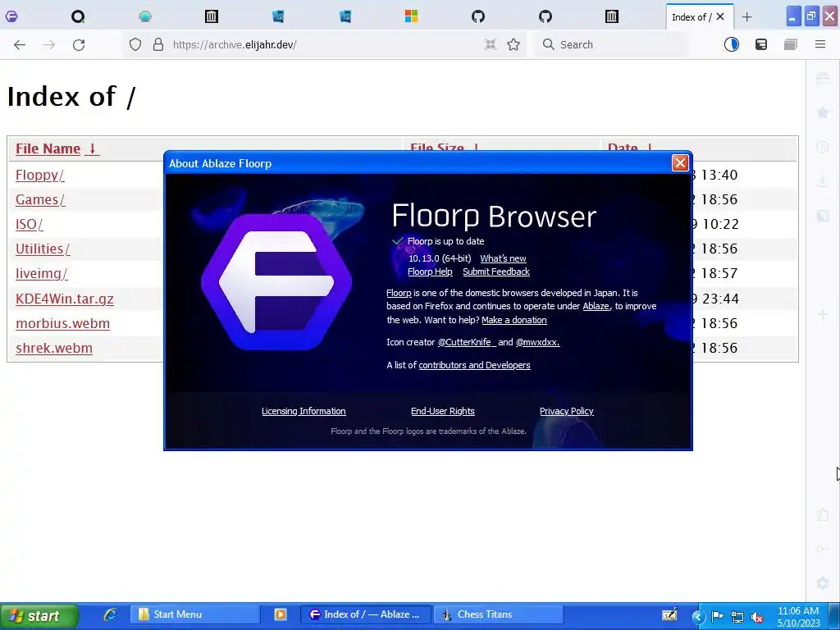Click the taskbar clock 11:06 AM
Viewport: 840px width, 630px height.
798,610
